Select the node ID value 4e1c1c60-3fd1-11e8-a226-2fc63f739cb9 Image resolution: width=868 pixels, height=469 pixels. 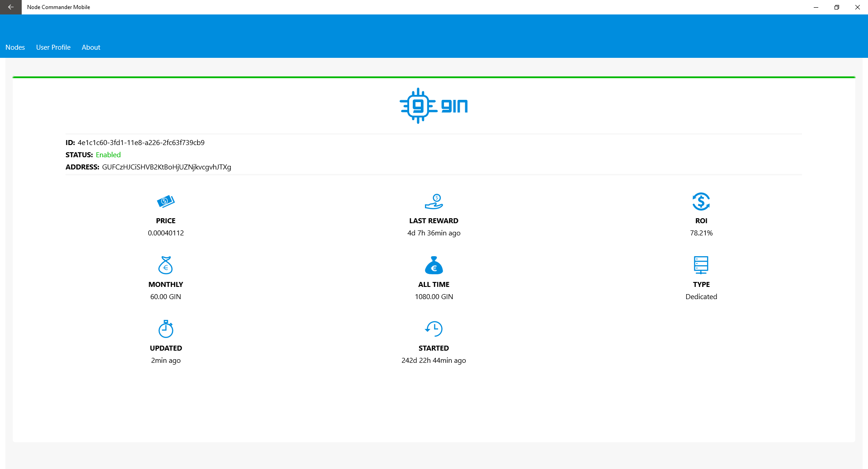pos(141,143)
